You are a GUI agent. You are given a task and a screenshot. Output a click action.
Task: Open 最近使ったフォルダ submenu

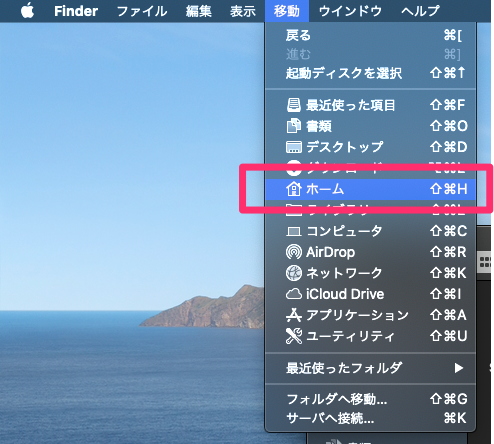[370, 368]
